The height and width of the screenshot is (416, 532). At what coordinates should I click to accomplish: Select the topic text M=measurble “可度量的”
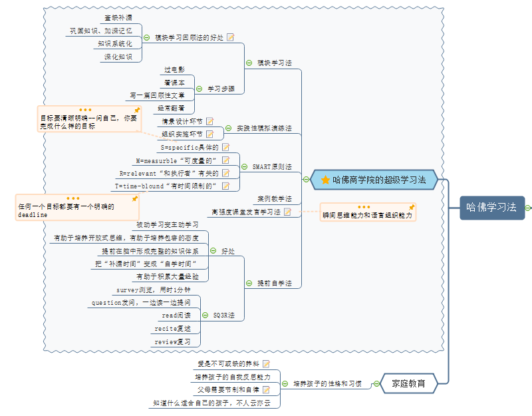[176, 160]
